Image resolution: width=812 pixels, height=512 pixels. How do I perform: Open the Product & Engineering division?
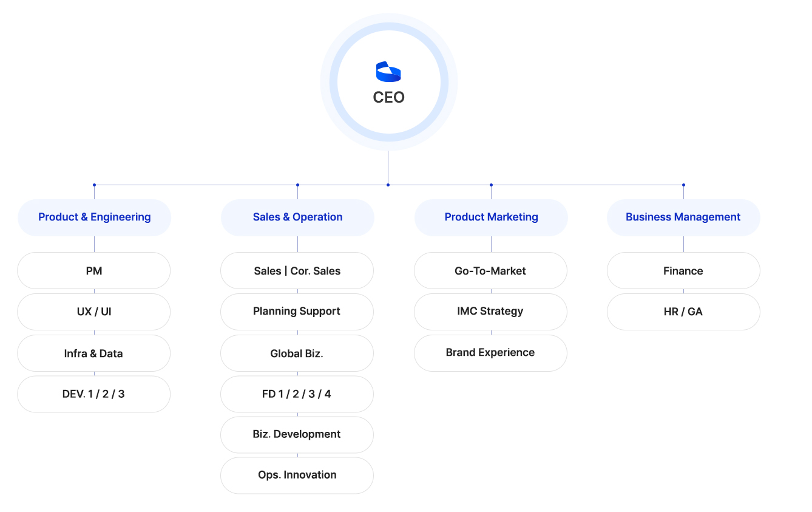(94, 217)
